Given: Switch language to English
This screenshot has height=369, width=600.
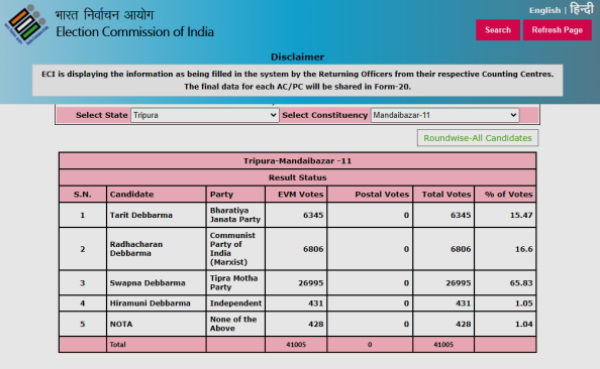Looking at the screenshot, I should [x=544, y=10].
